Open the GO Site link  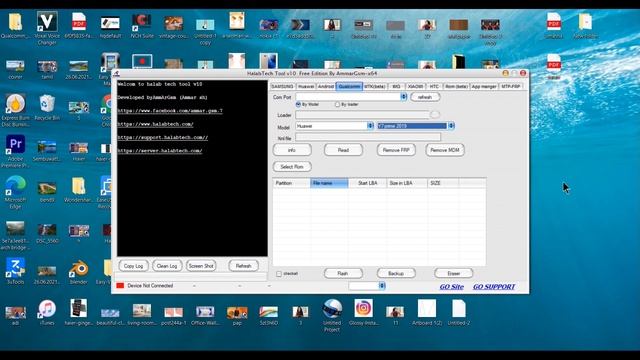(x=451, y=287)
